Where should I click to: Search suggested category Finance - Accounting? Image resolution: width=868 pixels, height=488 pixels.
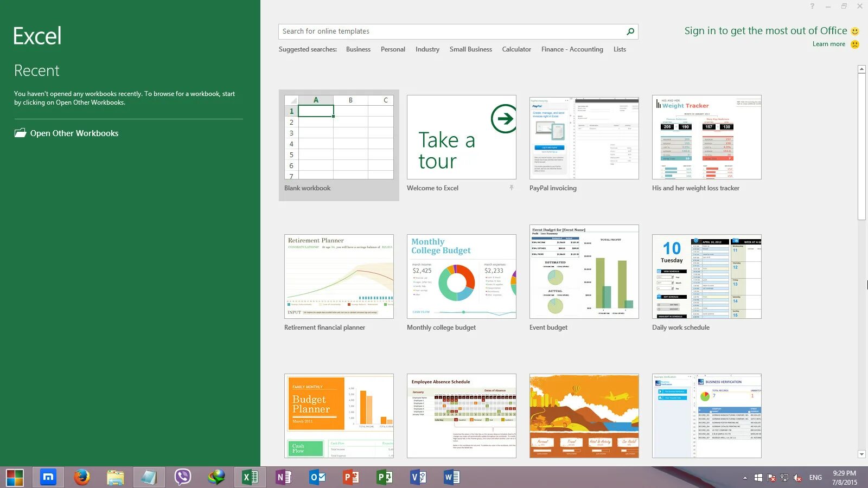(x=572, y=49)
